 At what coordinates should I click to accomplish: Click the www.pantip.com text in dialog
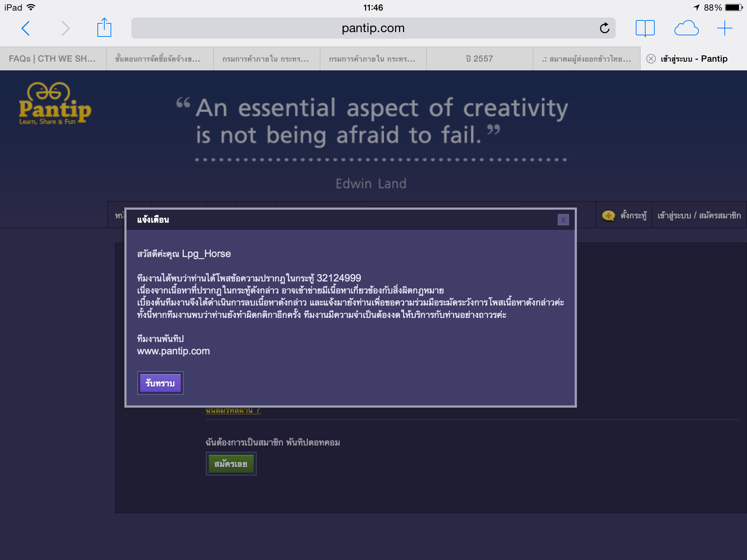pyautogui.click(x=173, y=351)
